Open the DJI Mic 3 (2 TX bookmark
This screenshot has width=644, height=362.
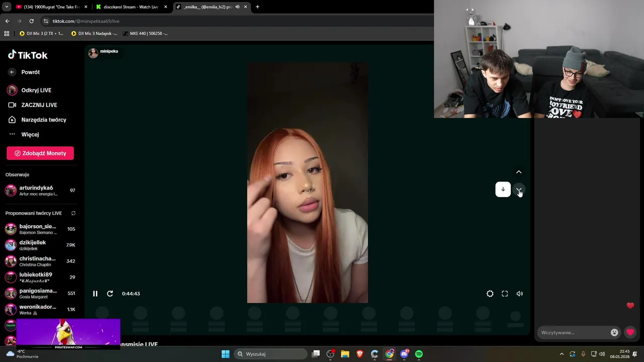coord(41,34)
